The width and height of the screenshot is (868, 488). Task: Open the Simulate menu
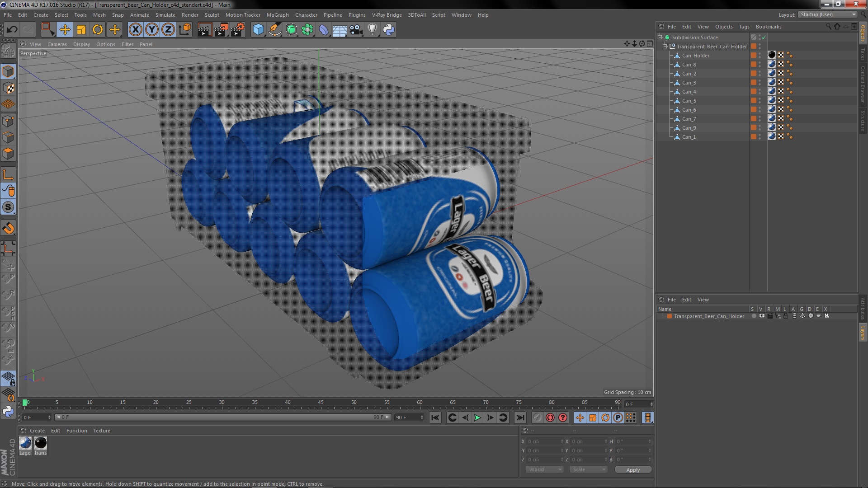[x=165, y=15]
